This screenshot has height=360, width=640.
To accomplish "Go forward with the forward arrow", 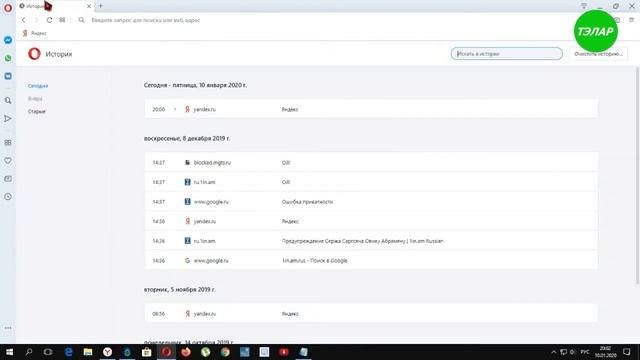I will 36,20.
